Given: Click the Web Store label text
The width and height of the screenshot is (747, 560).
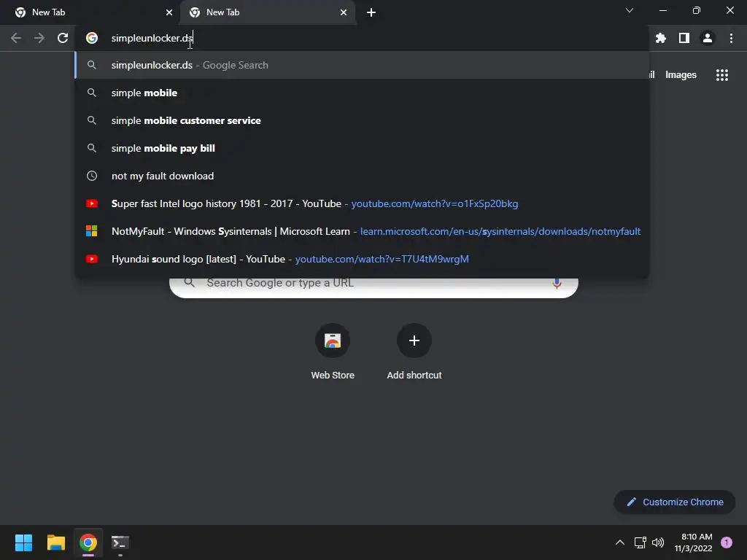Looking at the screenshot, I should pyautogui.click(x=333, y=376).
